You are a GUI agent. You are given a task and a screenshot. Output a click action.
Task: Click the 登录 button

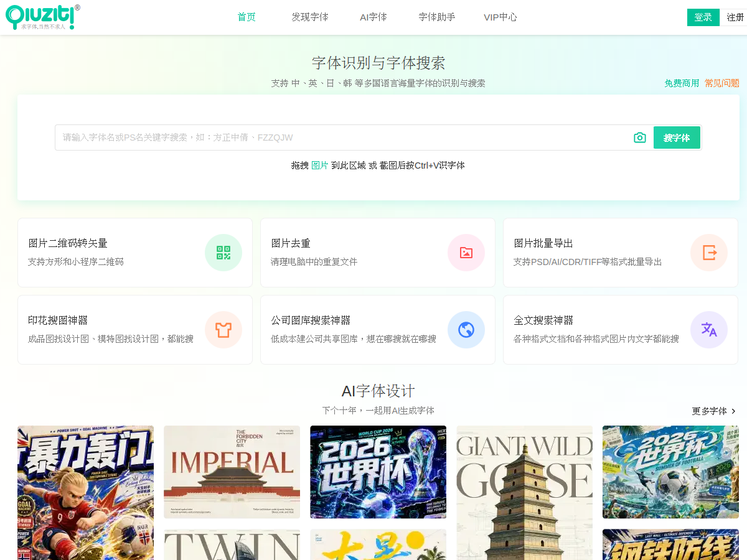[703, 17]
